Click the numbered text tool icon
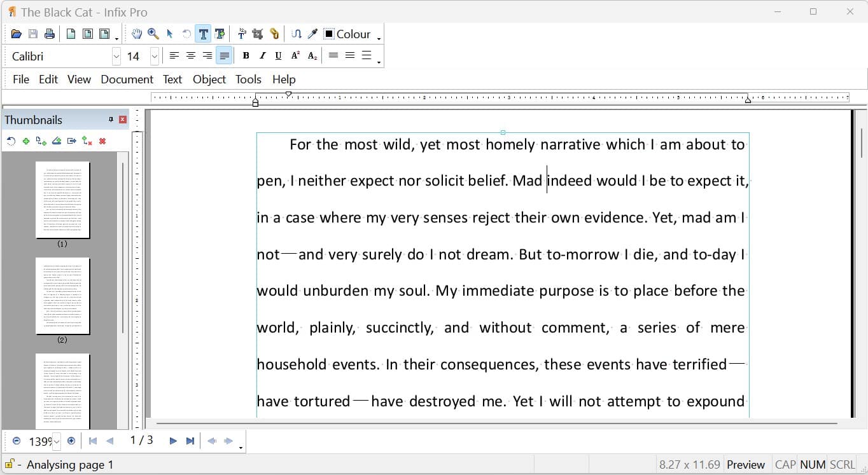Viewport: 868px width, 475px height. [242, 34]
